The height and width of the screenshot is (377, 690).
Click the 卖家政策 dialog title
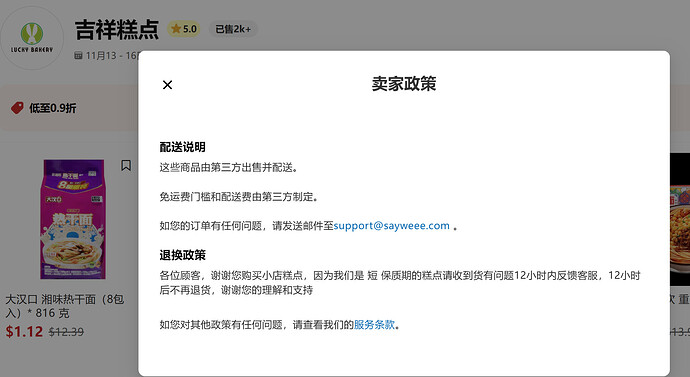404,84
